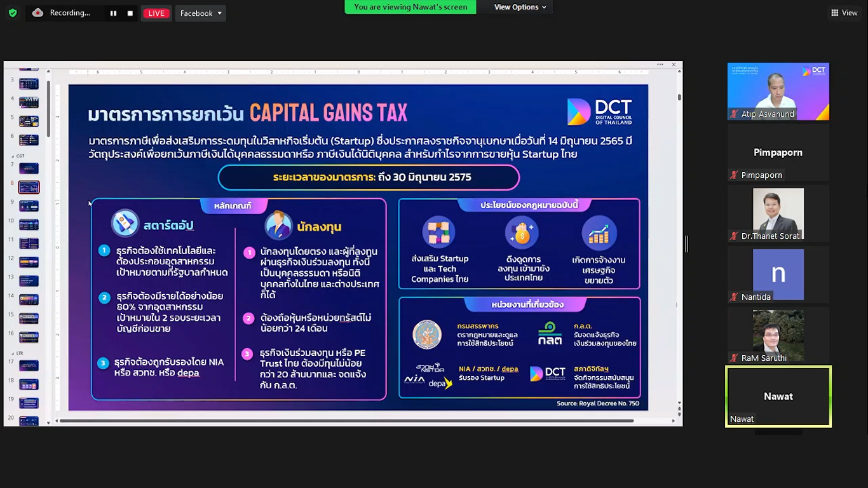Click the 'You are viewing Nawat's screen' banner
868x488 pixels.
[x=410, y=7]
